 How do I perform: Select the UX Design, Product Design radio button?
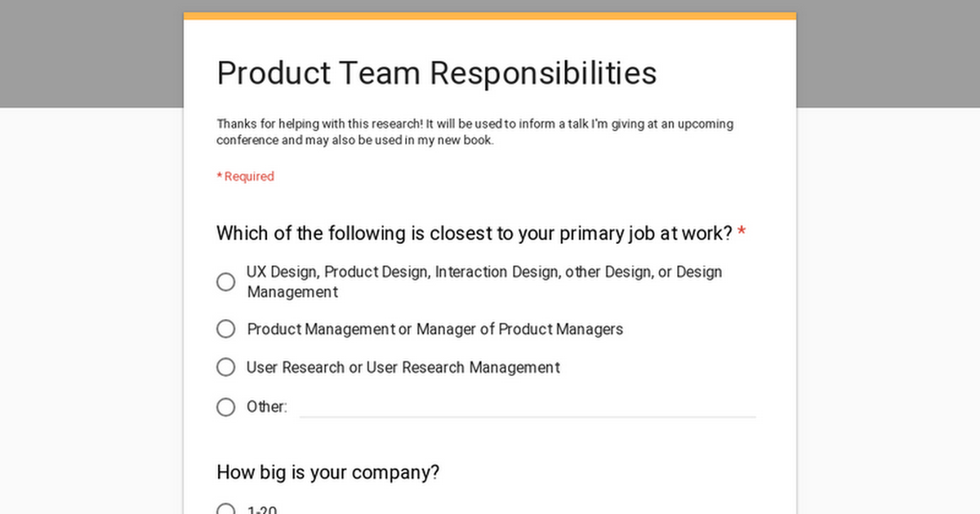coord(225,281)
